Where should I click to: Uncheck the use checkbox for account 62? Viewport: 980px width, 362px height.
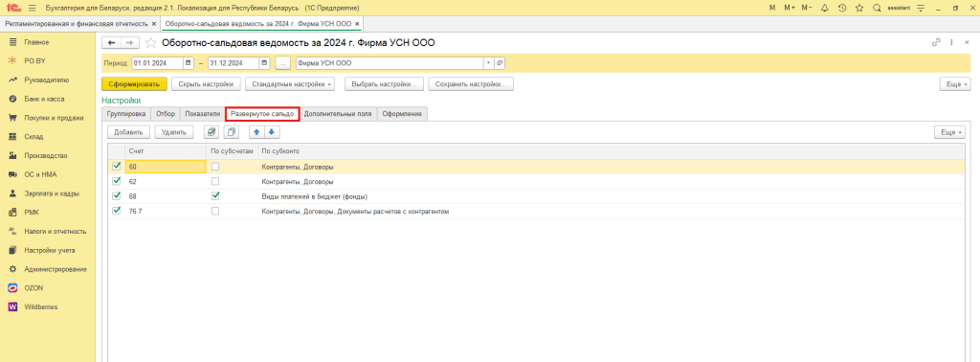coord(116,181)
